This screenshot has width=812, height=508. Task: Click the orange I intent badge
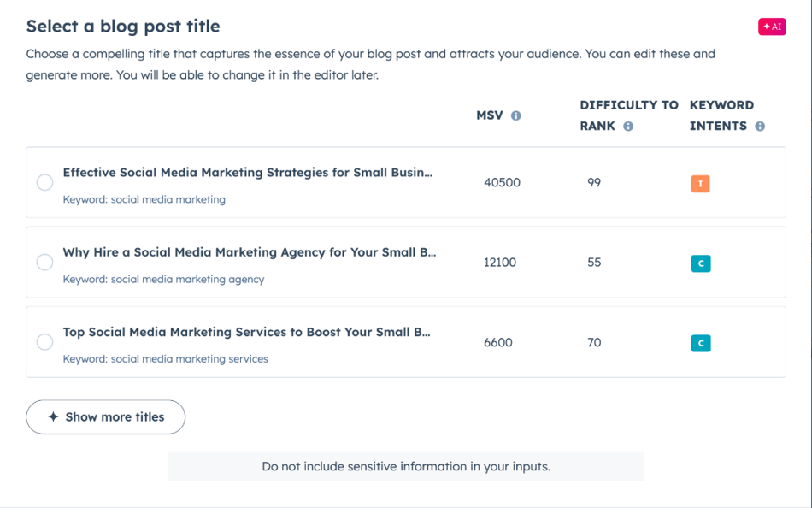click(700, 184)
